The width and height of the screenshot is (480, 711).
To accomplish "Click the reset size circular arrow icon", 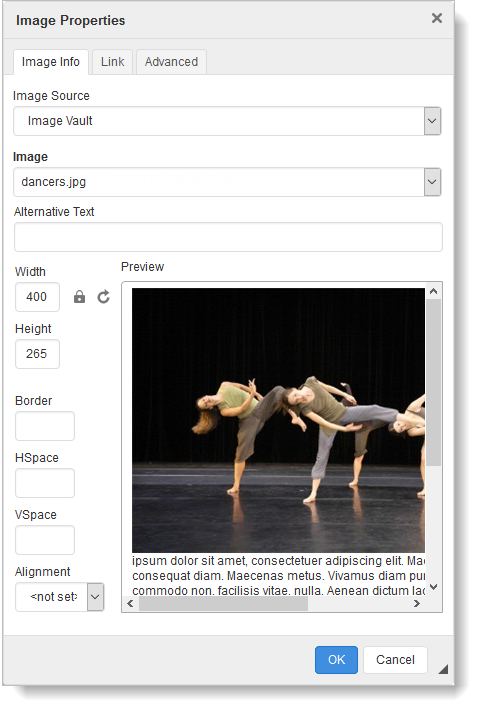I will click(104, 297).
